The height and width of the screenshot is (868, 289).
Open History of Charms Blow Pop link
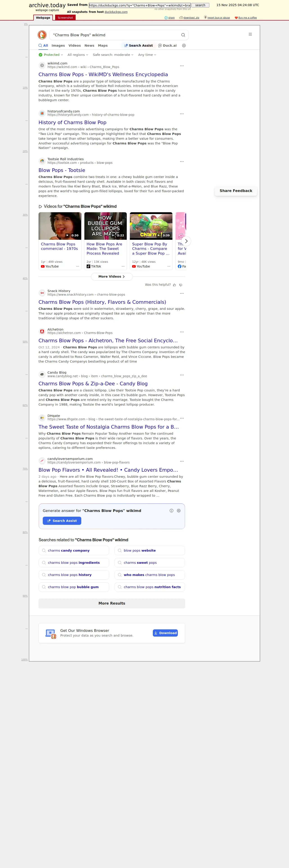click(x=72, y=123)
